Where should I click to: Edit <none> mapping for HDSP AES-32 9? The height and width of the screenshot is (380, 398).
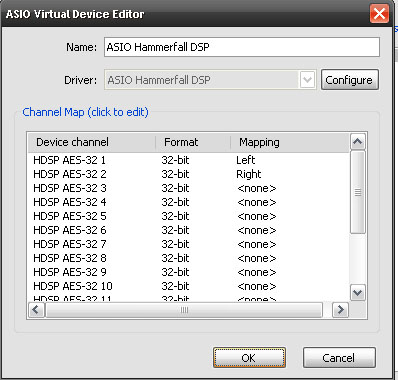257,273
